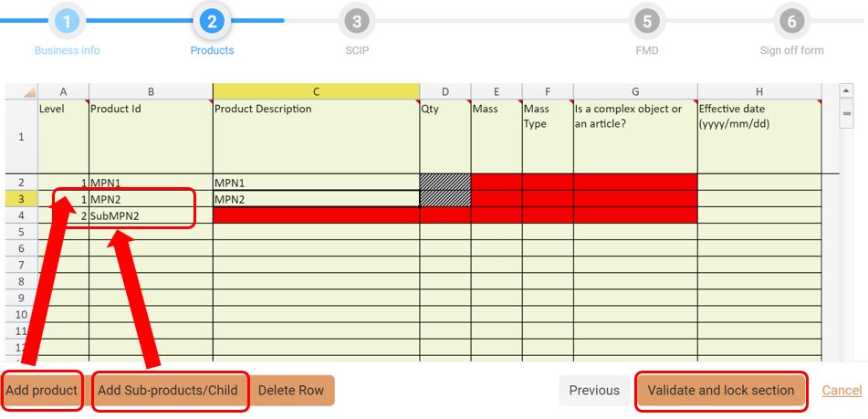The image size is (868, 419).
Task: Click Effective date cell in row 2
Action: tap(759, 182)
